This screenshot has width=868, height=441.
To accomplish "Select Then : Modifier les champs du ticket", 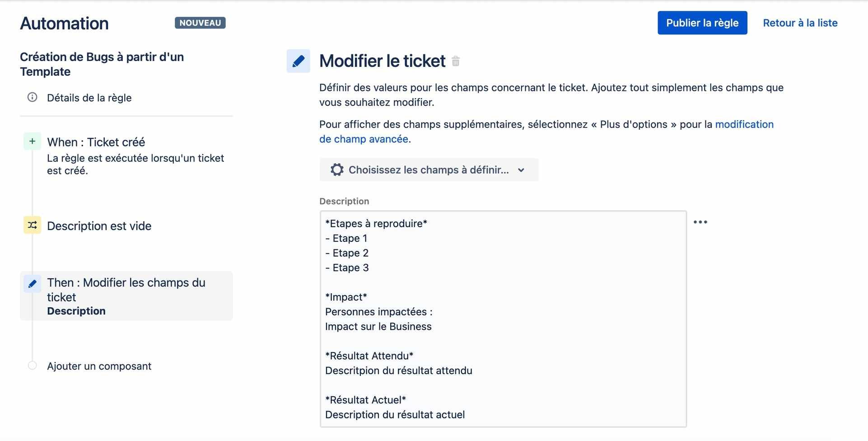I will coord(126,290).
